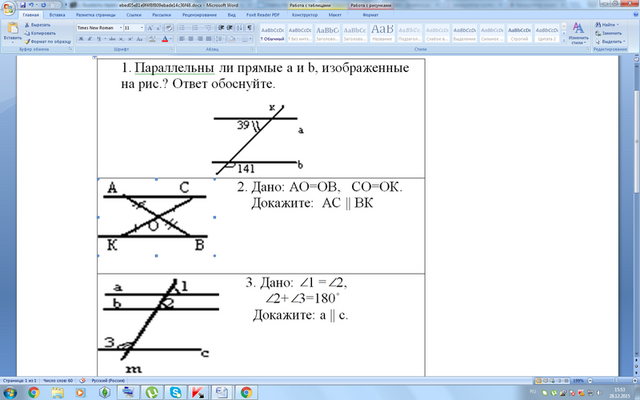Open the Найти search button
This screenshot has width=640, height=400.
click(x=607, y=25)
